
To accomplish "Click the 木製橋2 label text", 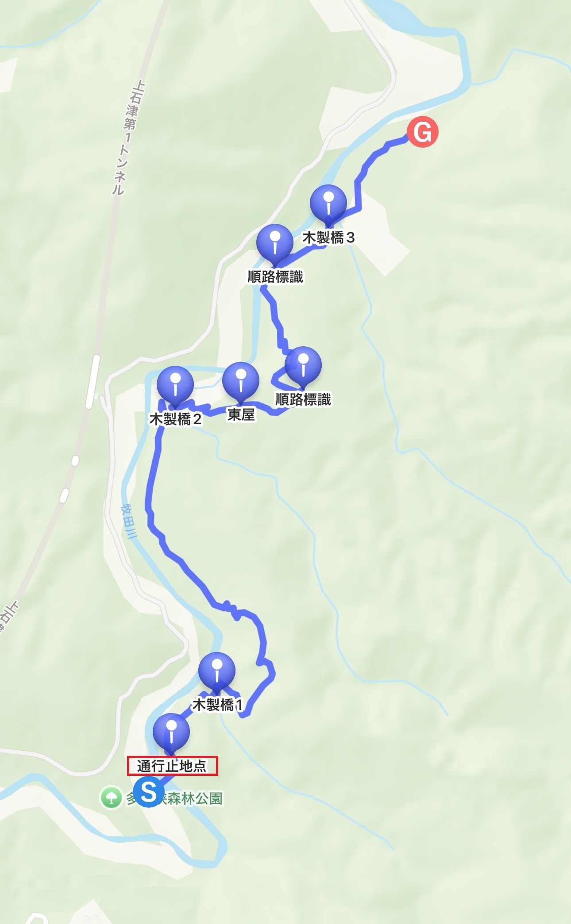I will (x=176, y=418).
